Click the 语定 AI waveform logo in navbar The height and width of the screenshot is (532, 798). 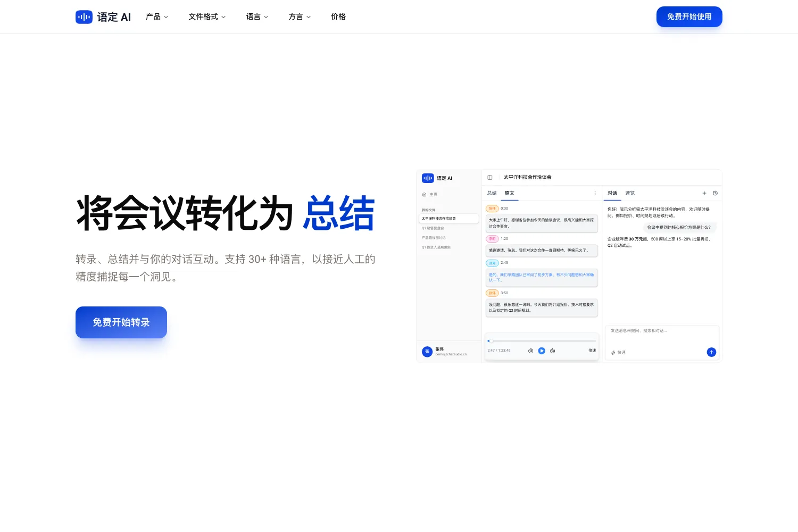point(84,17)
